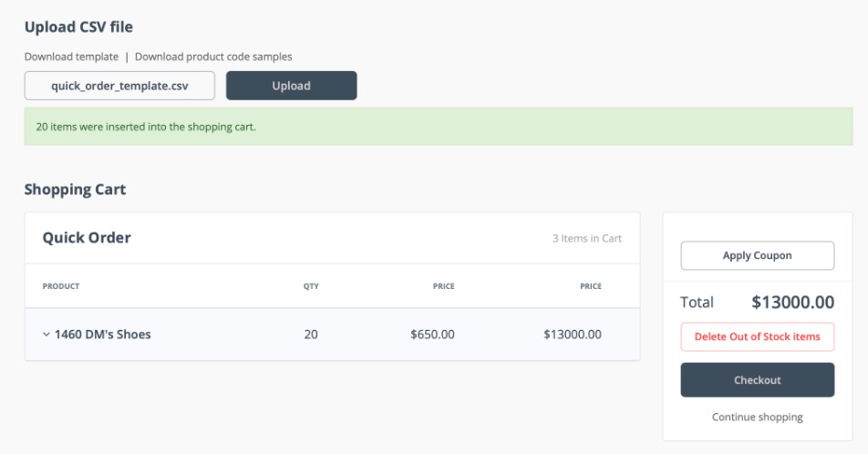Click the quantity value 20
This screenshot has height=454, width=868.
(311, 335)
